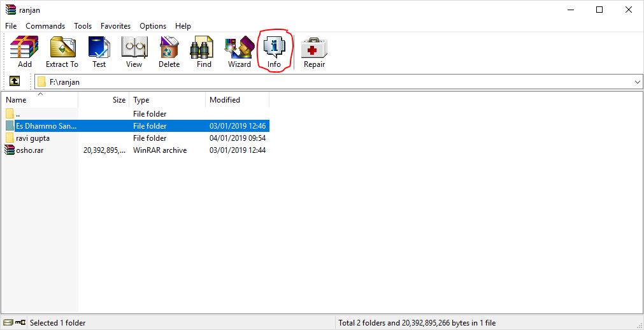Expand the address bar path dropdown
The width and height of the screenshot is (644, 330).
click(x=638, y=82)
